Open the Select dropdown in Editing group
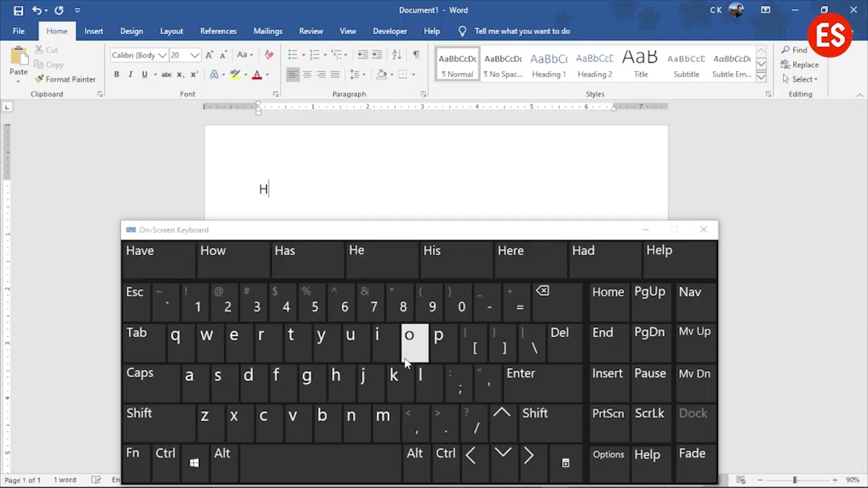The height and width of the screenshot is (488, 868). [x=800, y=79]
